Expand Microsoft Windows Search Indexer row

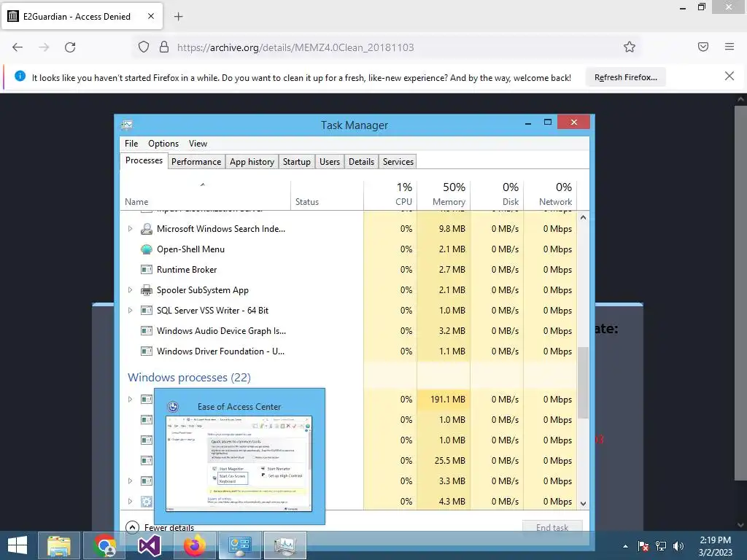(x=130, y=229)
